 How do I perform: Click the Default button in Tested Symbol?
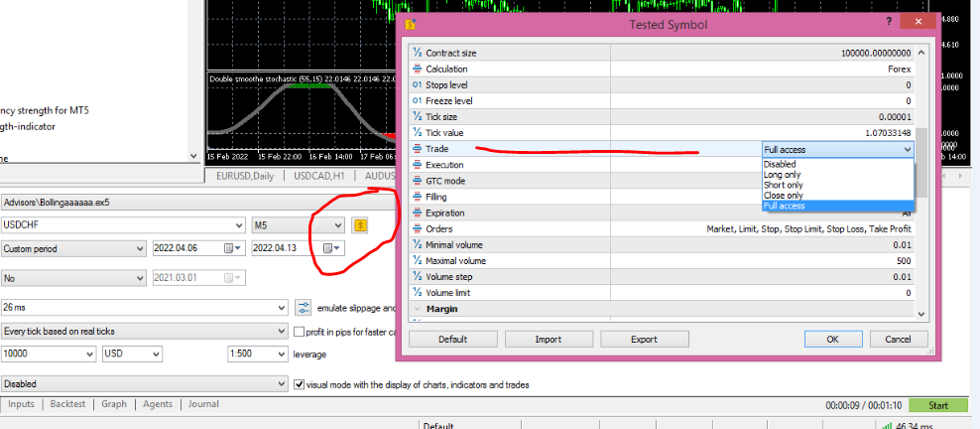[452, 339]
